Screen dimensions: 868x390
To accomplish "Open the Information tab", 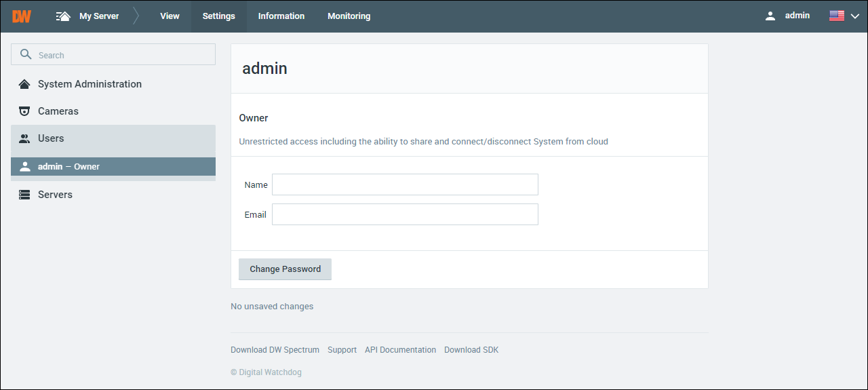I will coord(281,16).
